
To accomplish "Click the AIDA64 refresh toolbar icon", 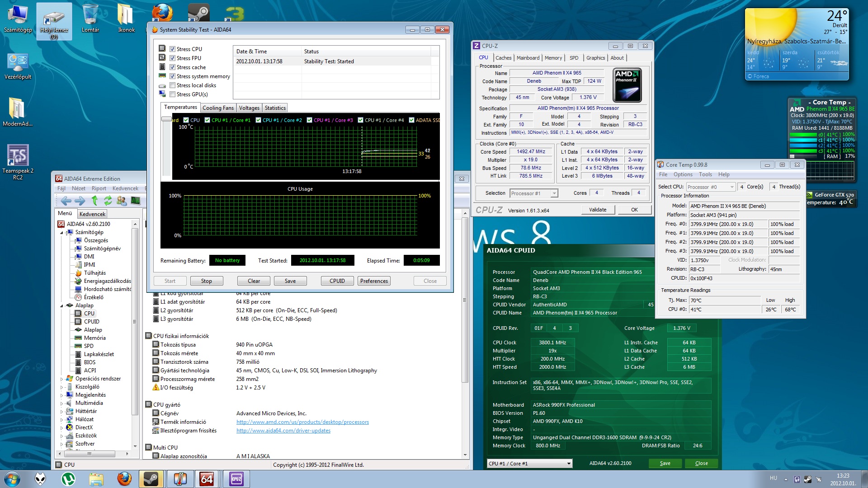I will click(108, 201).
